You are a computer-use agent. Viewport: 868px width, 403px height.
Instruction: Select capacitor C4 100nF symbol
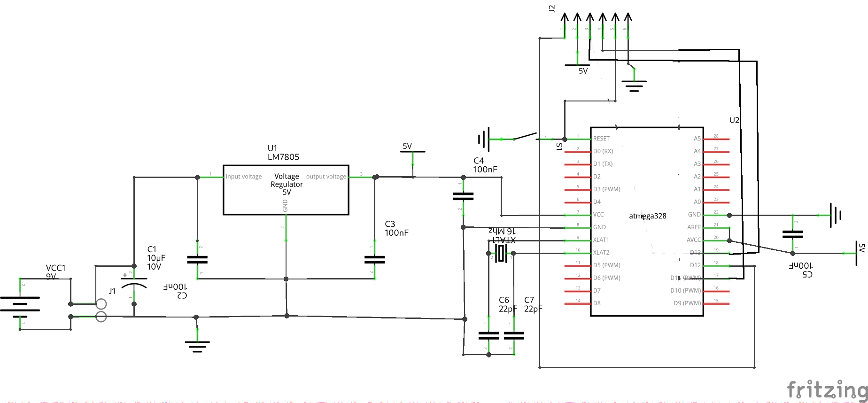463,196
